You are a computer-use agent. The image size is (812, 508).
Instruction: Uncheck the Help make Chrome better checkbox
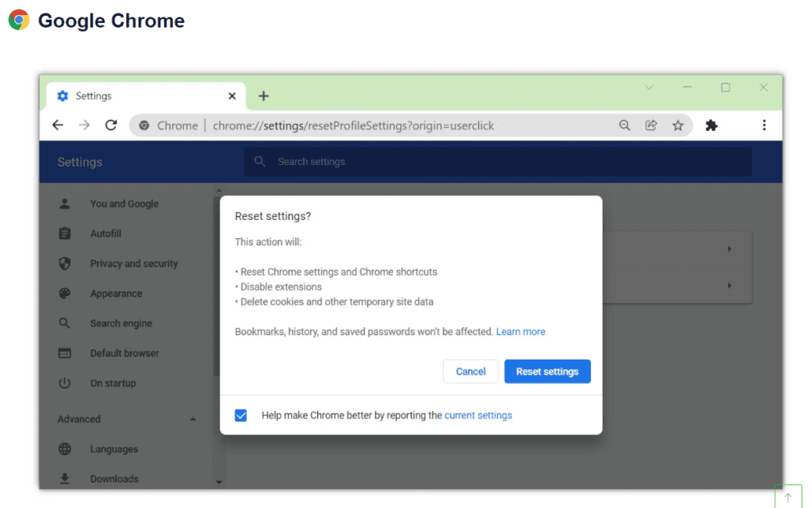[241, 415]
